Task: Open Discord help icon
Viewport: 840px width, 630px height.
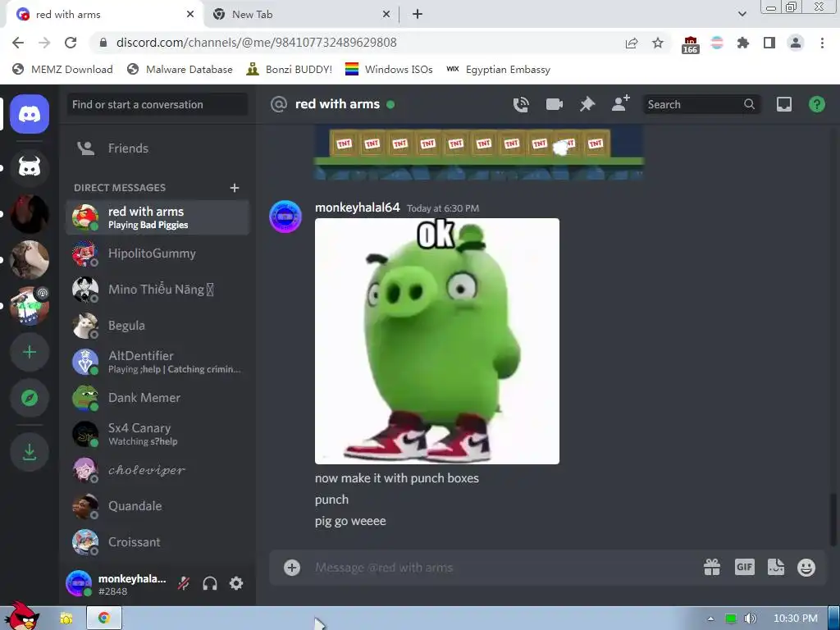Action: 816,104
